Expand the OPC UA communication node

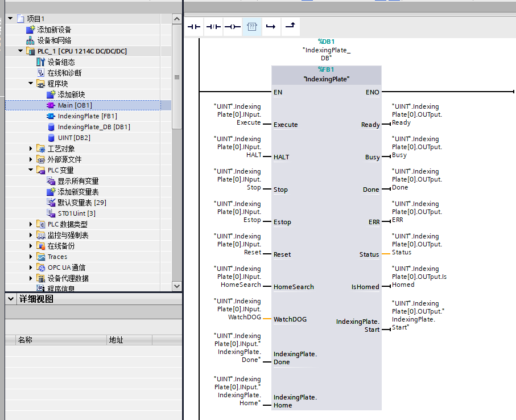click(31, 267)
